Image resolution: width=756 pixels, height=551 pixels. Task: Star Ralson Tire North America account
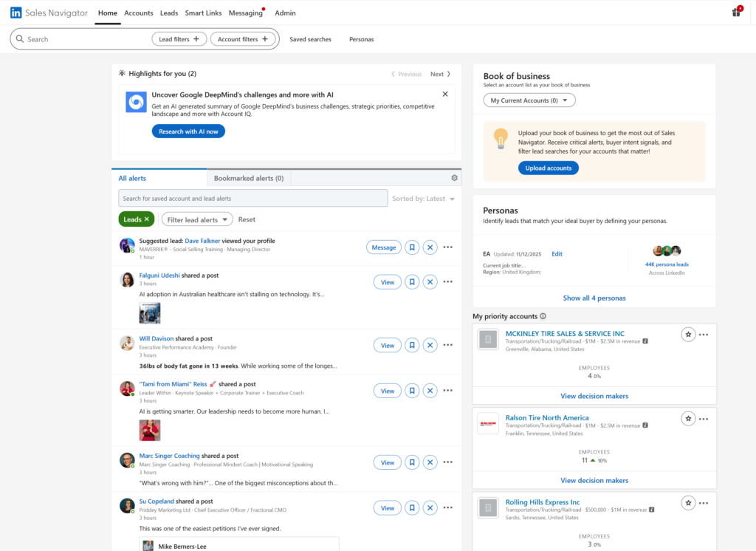tap(688, 419)
